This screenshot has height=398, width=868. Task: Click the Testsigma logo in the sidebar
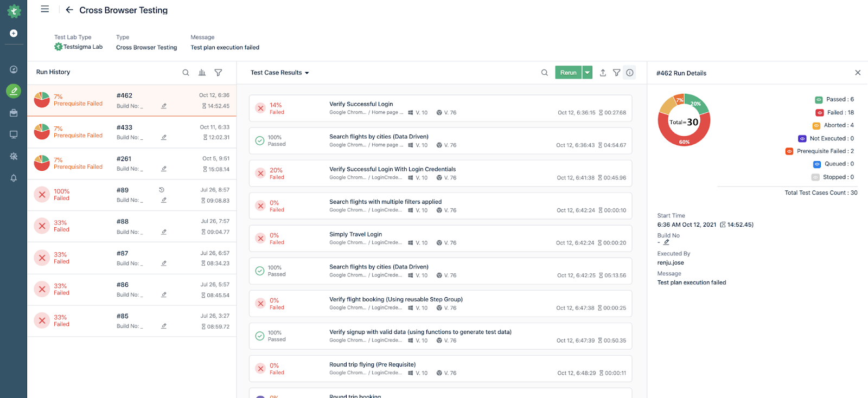point(14,11)
